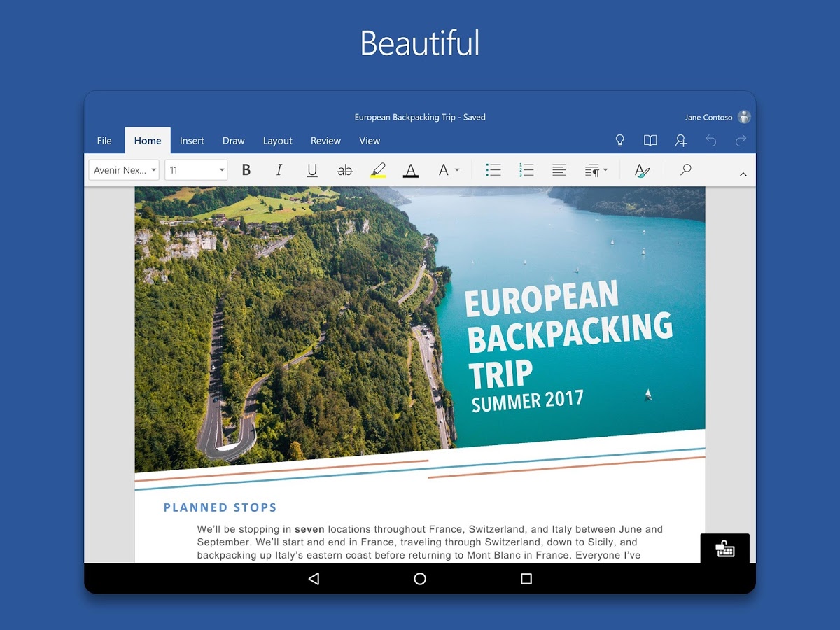Open the File menu

pyautogui.click(x=104, y=141)
